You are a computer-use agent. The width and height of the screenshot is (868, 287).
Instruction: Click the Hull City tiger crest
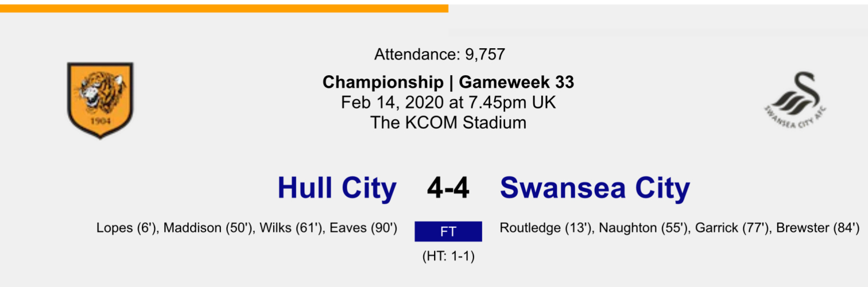pos(100,100)
